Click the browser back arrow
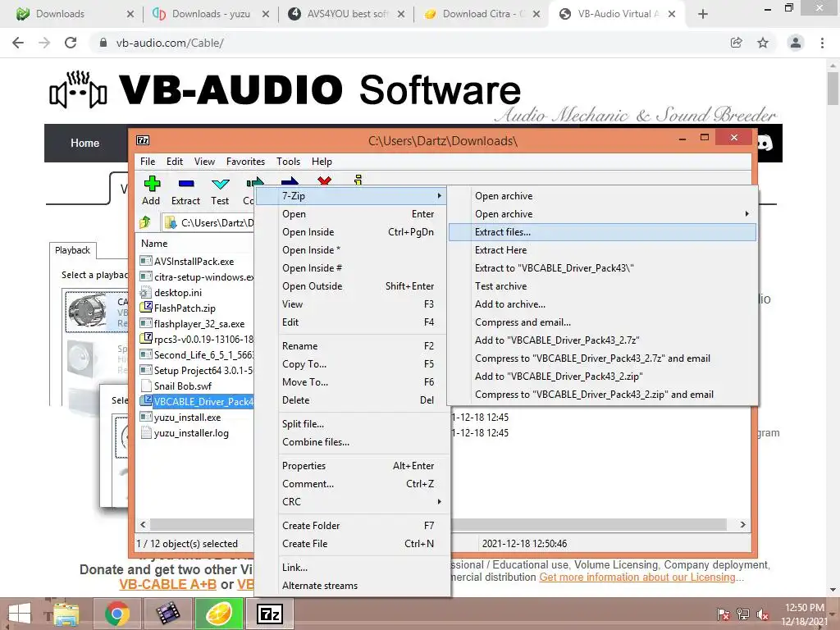 (x=18, y=43)
